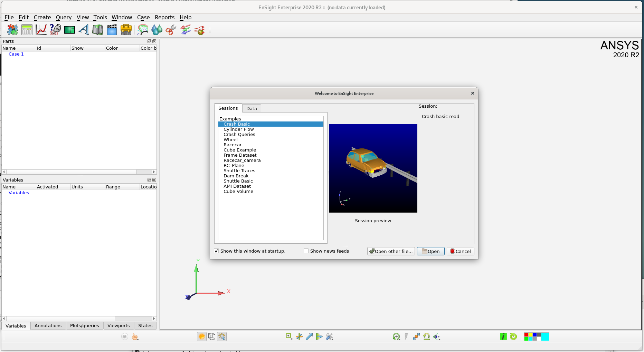Open the Reports menu
The image size is (644, 352).
click(164, 17)
